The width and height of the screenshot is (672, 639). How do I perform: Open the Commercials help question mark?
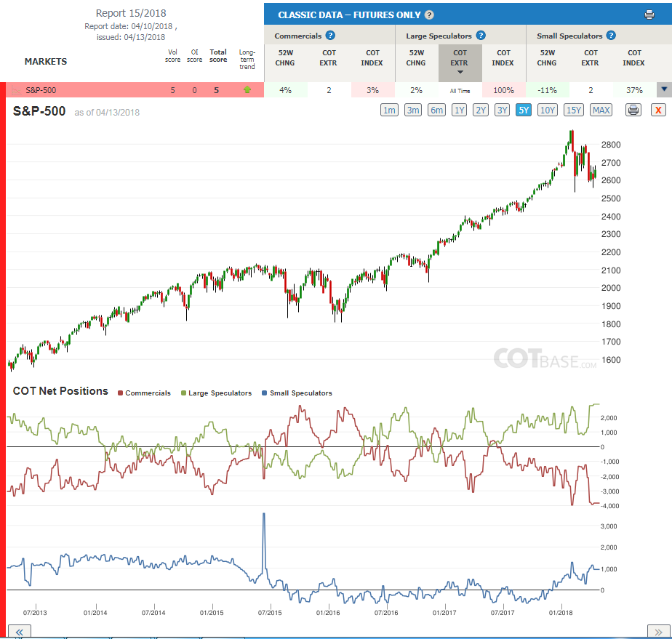coord(330,36)
